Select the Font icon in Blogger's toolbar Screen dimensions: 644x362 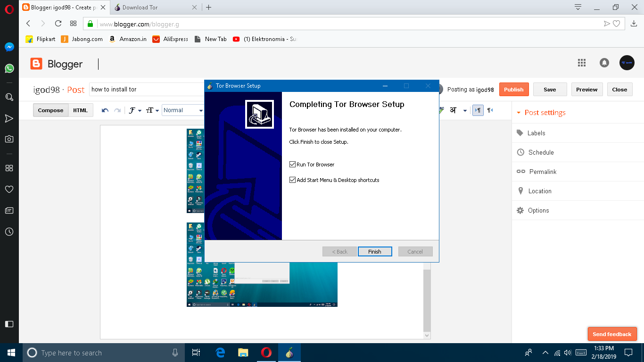(132, 110)
